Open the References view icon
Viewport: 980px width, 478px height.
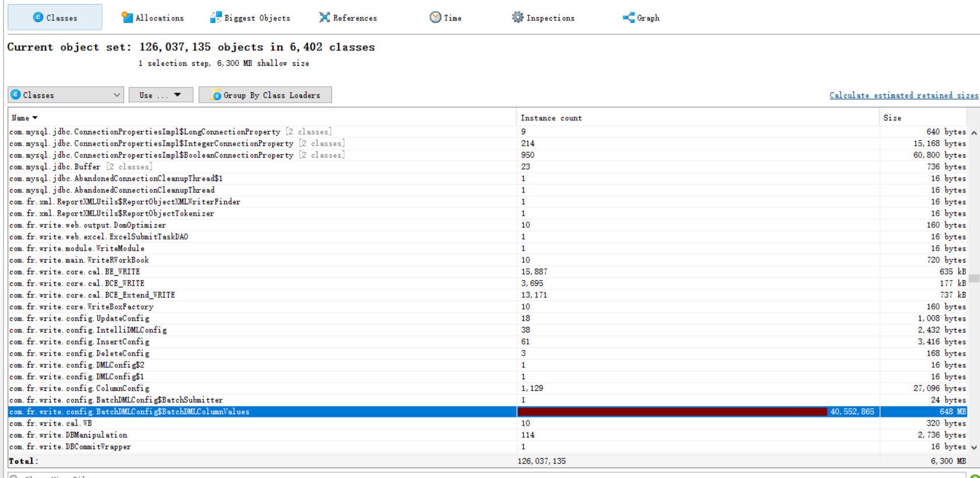pyautogui.click(x=324, y=17)
